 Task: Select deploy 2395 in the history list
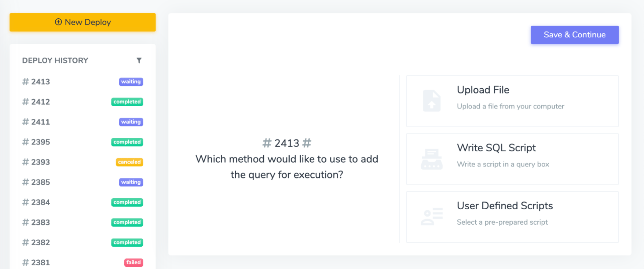pyautogui.click(x=40, y=142)
